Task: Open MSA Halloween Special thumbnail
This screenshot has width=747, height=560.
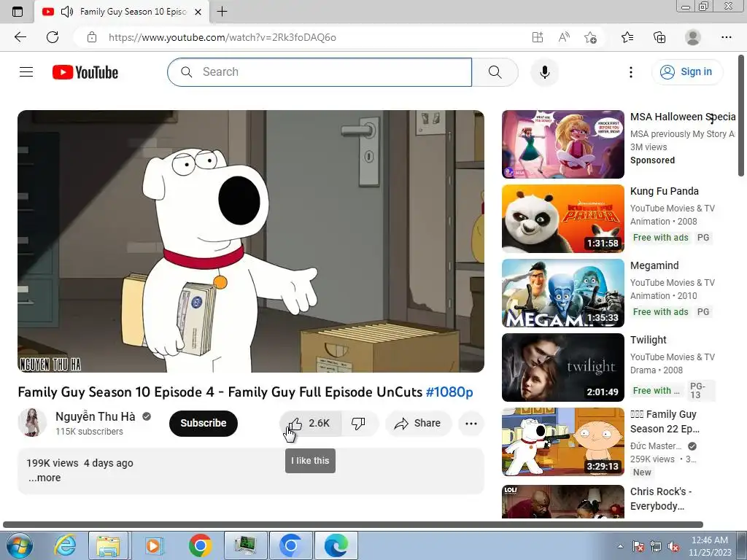Action: (x=562, y=144)
